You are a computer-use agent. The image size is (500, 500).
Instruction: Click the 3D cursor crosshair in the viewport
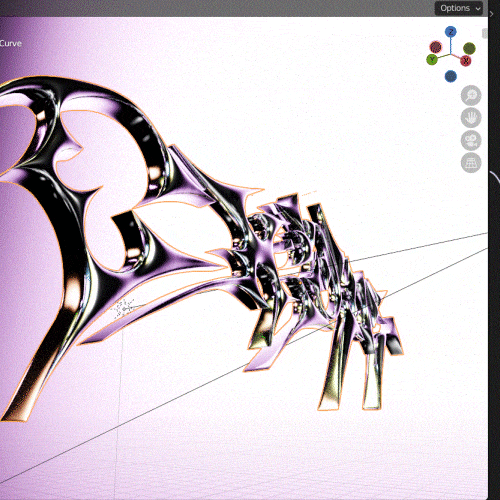pos(123,309)
